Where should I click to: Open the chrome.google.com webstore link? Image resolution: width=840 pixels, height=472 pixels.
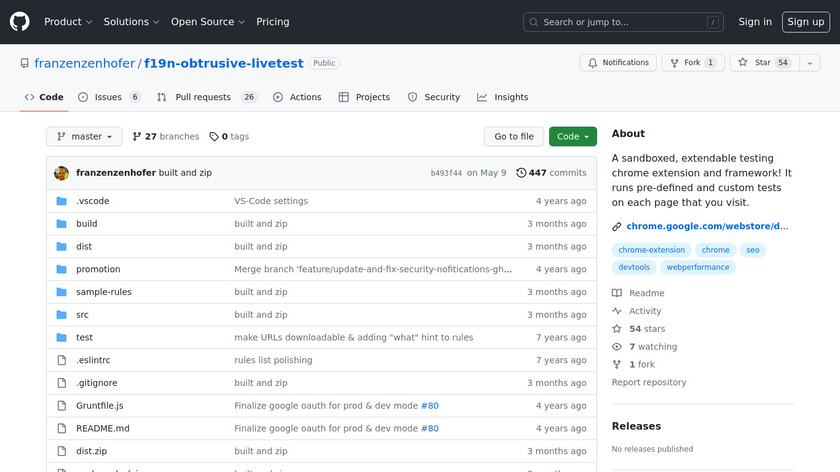(x=707, y=226)
